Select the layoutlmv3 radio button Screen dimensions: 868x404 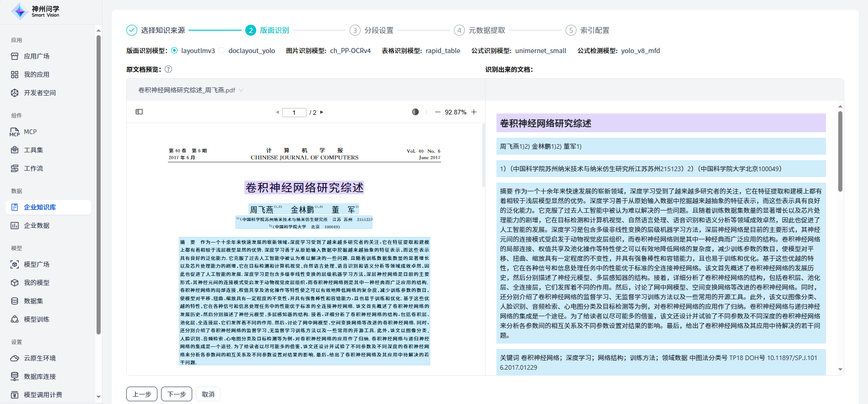(174, 51)
